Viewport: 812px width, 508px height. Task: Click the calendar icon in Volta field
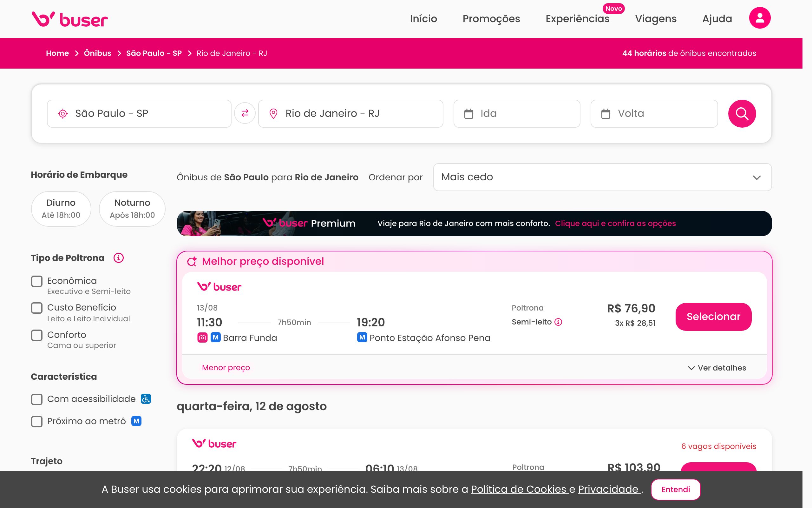pos(606,114)
